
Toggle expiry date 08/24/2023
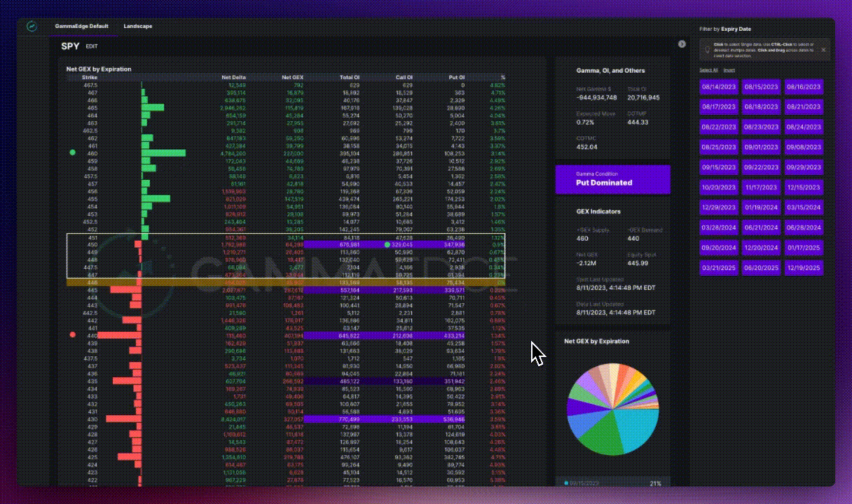pos(804,127)
